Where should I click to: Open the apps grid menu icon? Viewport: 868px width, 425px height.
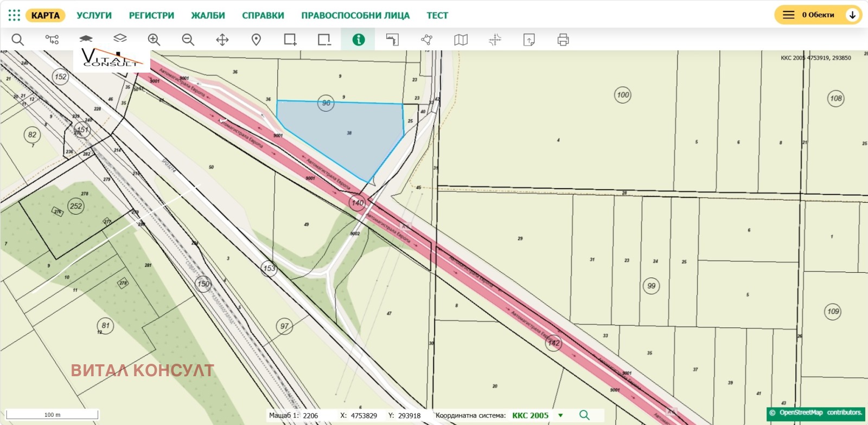point(14,15)
